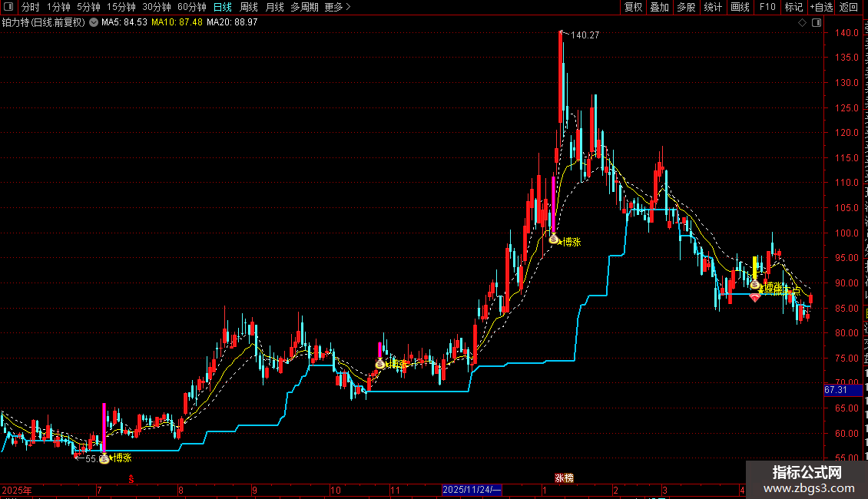Select the 2025/11/24 date marker on timeline

point(472,490)
